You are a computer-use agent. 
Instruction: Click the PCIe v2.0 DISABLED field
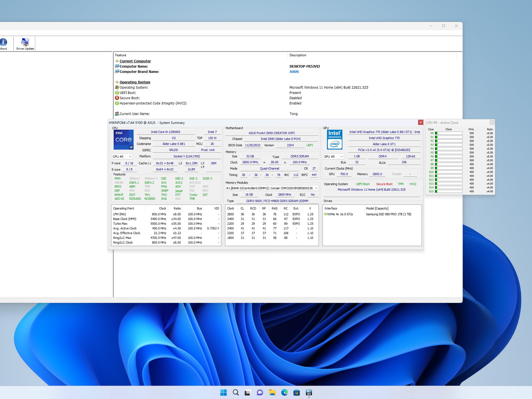pos(384,150)
